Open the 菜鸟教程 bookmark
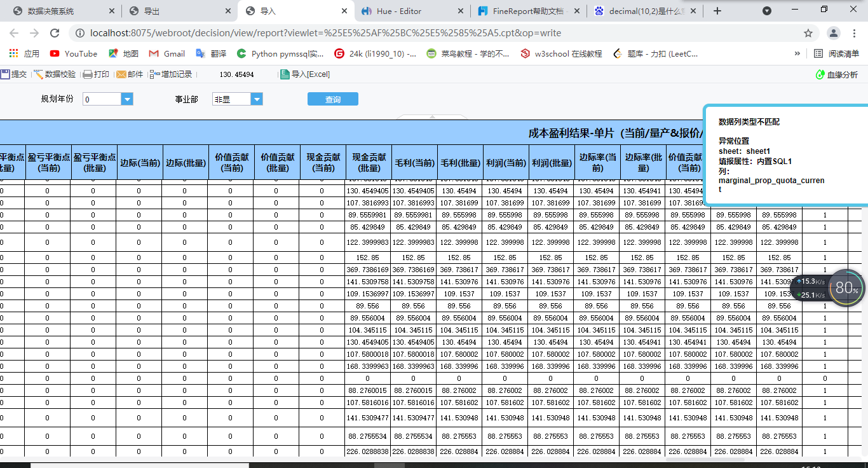 coord(468,54)
